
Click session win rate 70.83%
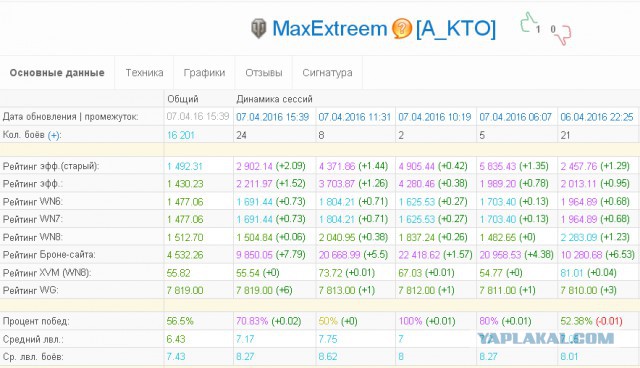click(x=252, y=321)
